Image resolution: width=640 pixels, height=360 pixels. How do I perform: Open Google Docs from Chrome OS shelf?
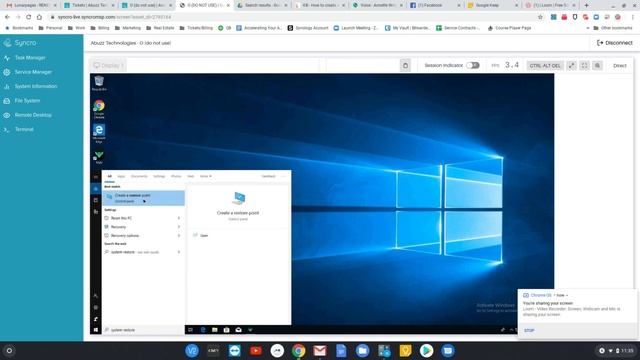click(x=341, y=351)
